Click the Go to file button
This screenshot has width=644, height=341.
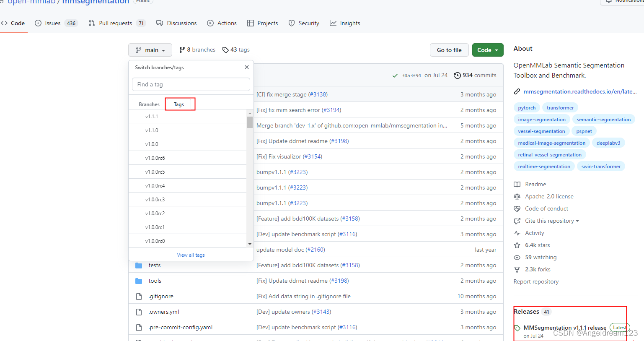[449, 50]
